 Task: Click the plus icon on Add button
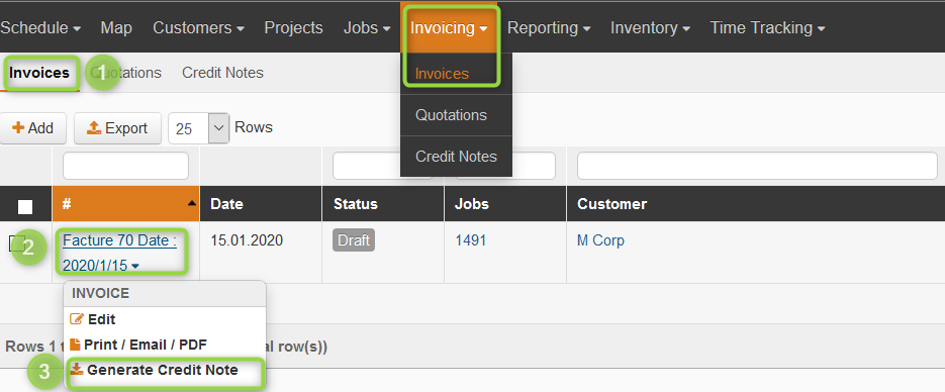(18, 128)
